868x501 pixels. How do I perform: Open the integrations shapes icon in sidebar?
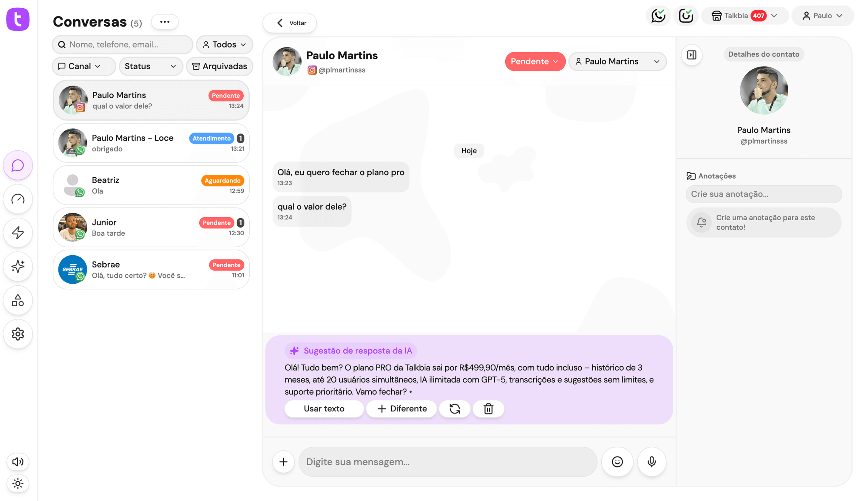click(x=18, y=300)
